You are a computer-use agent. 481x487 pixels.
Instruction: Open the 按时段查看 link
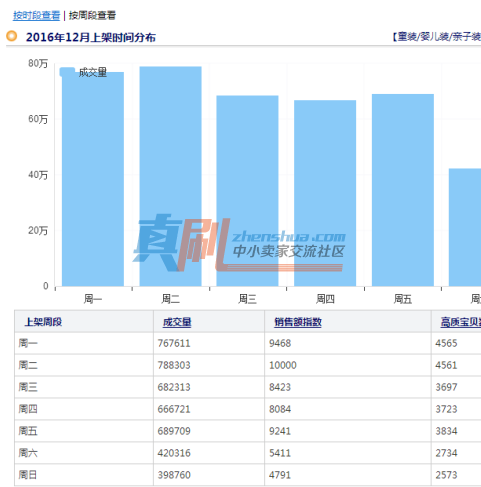click(x=36, y=15)
